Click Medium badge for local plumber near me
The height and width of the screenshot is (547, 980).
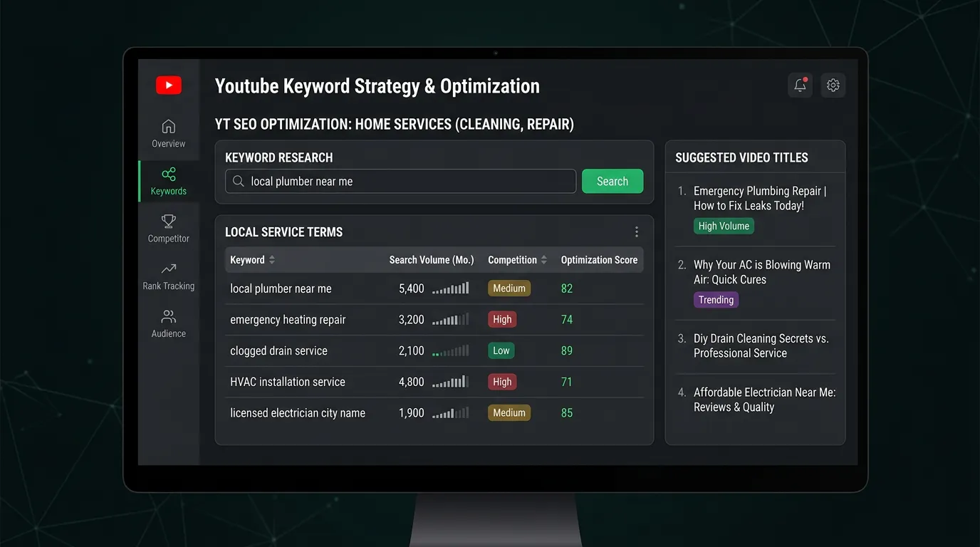click(509, 288)
